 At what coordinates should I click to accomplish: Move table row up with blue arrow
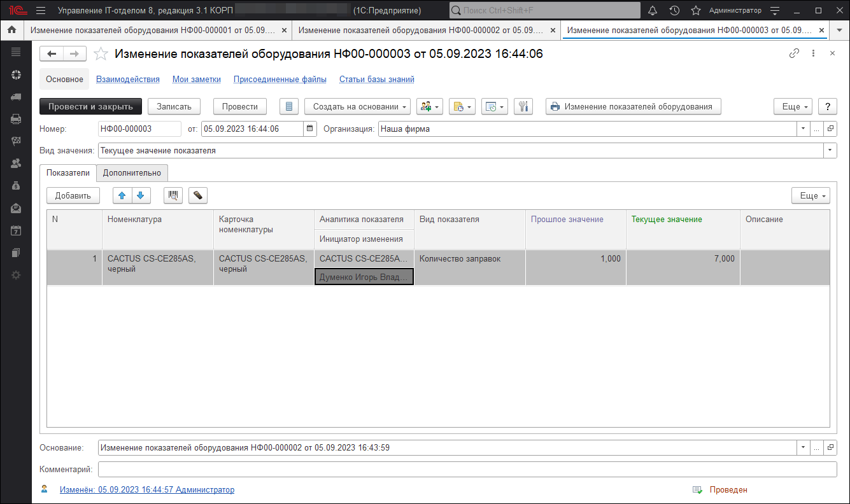(x=122, y=195)
